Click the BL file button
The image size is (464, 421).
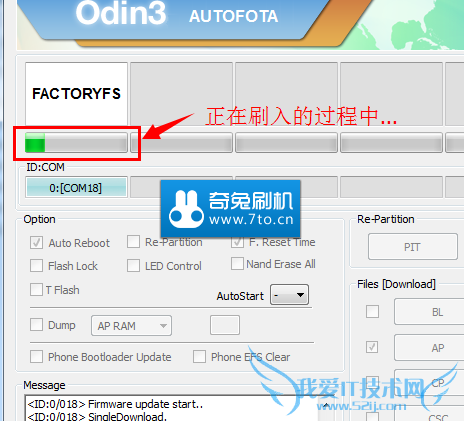430,312
